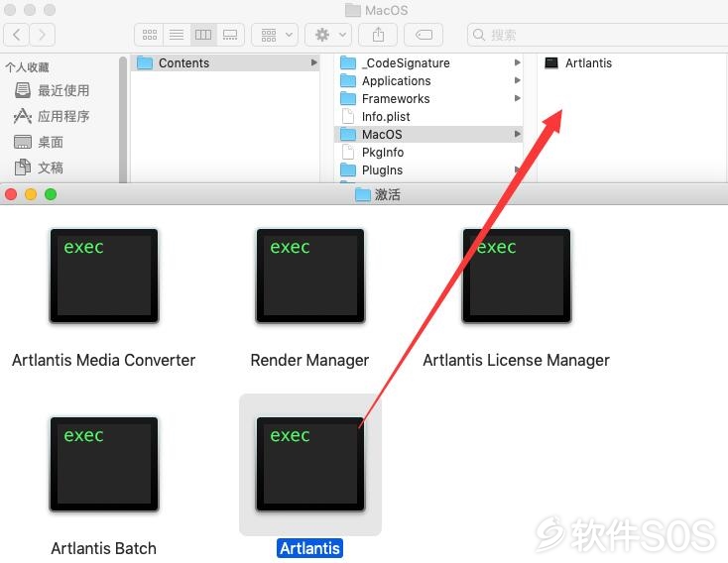Click the Edit Tags toolbar button
This screenshot has width=728, height=563.
pos(424,35)
